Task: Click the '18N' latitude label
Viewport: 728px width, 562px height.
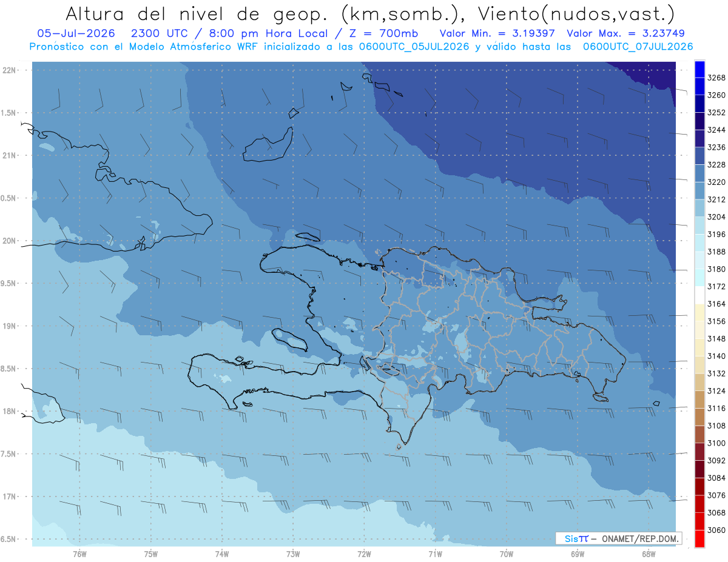Action: (9, 412)
